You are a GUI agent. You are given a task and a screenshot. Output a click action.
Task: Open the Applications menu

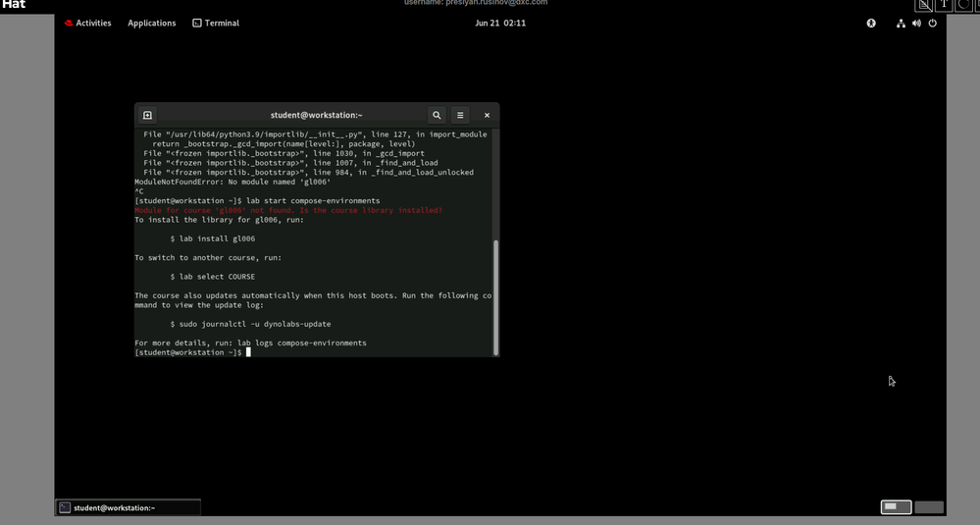151,23
